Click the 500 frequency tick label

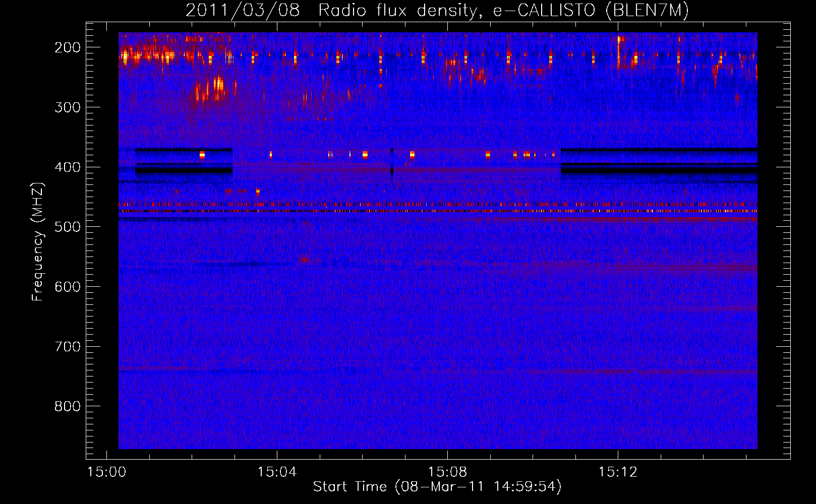click(68, 227)
